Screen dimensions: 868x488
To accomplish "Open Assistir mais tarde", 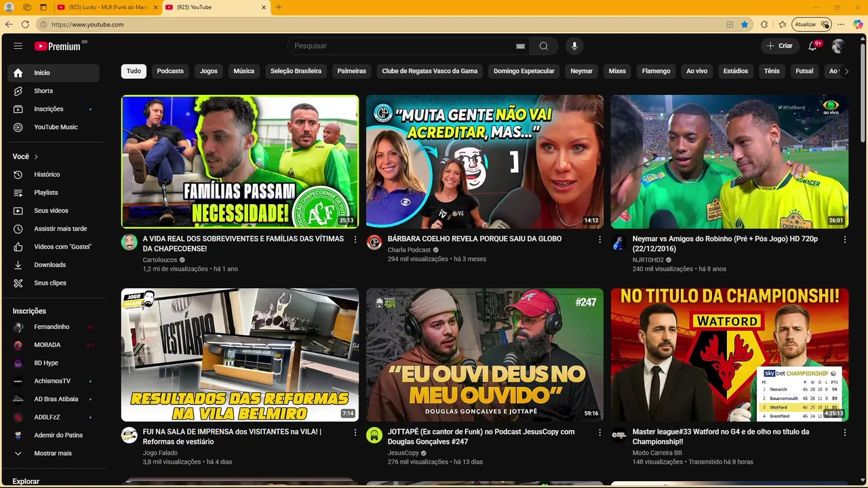I will click(54, 228).
